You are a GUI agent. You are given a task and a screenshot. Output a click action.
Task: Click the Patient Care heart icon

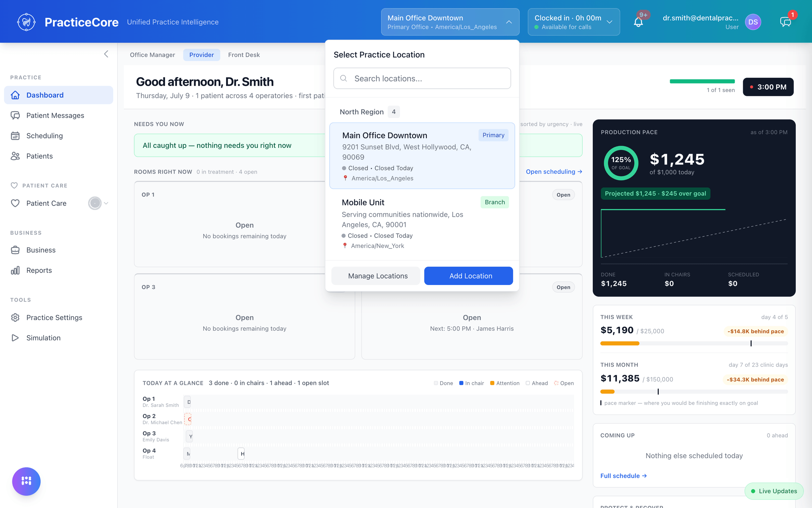point(15,203)
